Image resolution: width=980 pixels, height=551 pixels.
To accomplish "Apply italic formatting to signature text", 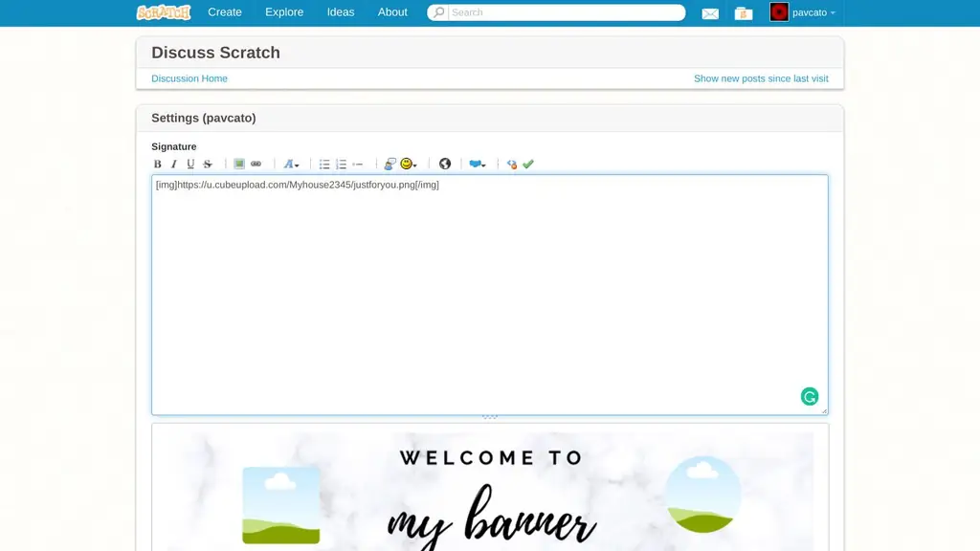I will coord(174,164).
